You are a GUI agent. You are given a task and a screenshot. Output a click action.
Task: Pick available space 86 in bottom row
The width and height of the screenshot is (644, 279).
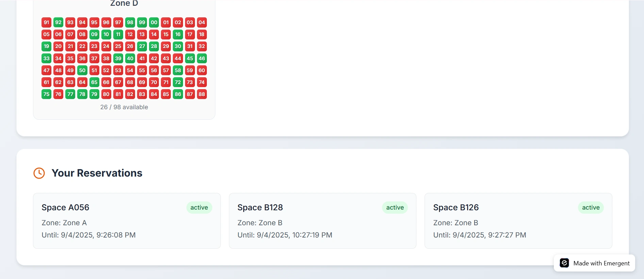tap(178, 94)
